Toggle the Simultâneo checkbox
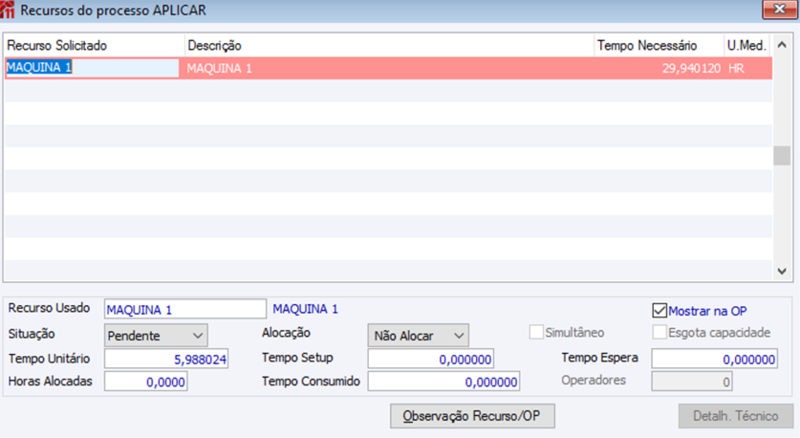The image size is (800, 438). (x=536, y=332)
